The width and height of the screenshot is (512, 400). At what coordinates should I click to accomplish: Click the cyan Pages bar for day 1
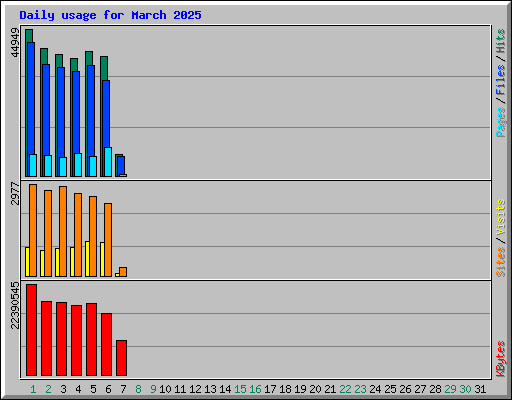(33, 165)
